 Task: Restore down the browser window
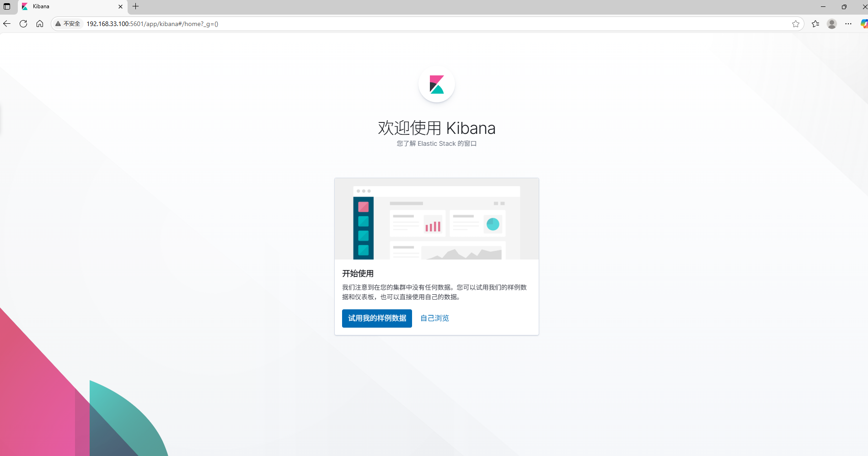844,6
